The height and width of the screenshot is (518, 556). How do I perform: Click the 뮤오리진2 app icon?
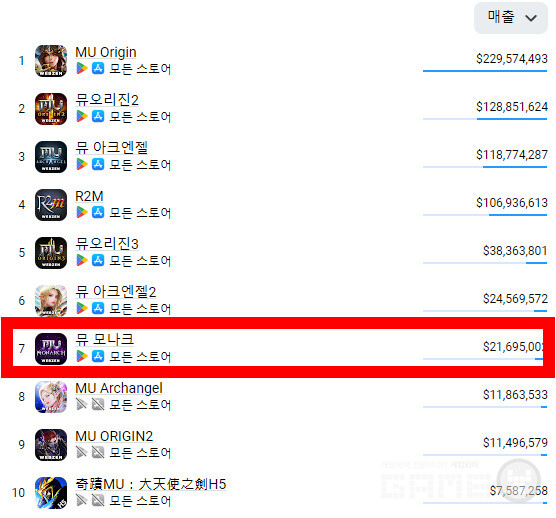[x=51, y=109]
